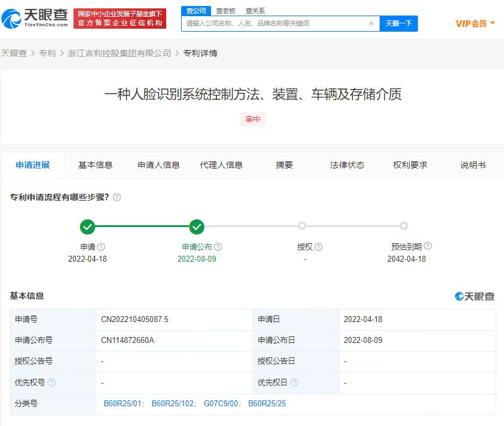Switch to the 权利要求 tab
This screenshot has width=504, height=426.
(410, 165)
